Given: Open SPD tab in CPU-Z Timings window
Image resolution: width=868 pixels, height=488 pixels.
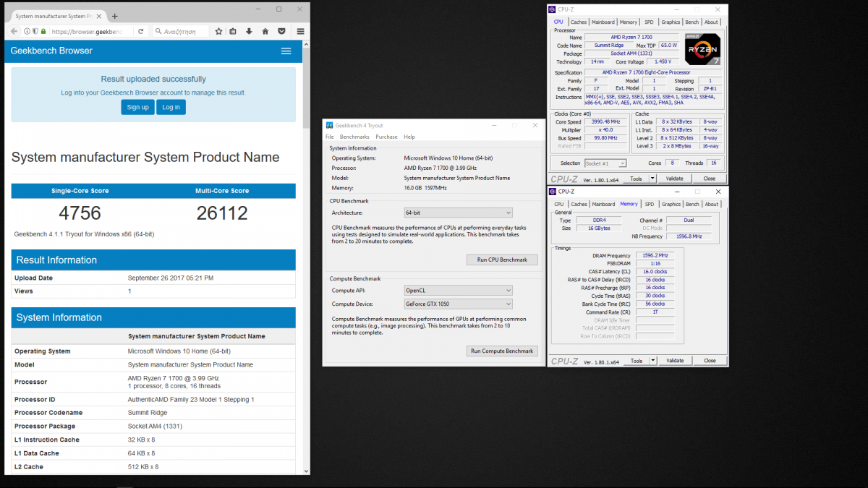Looking at the screenshot, I should click(649, 205).
